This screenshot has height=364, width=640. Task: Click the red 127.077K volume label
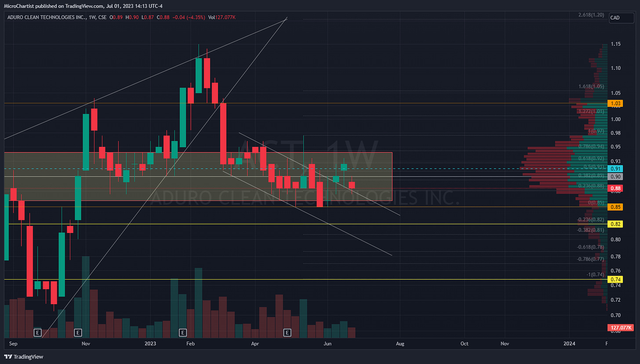[x=620, y=328]
